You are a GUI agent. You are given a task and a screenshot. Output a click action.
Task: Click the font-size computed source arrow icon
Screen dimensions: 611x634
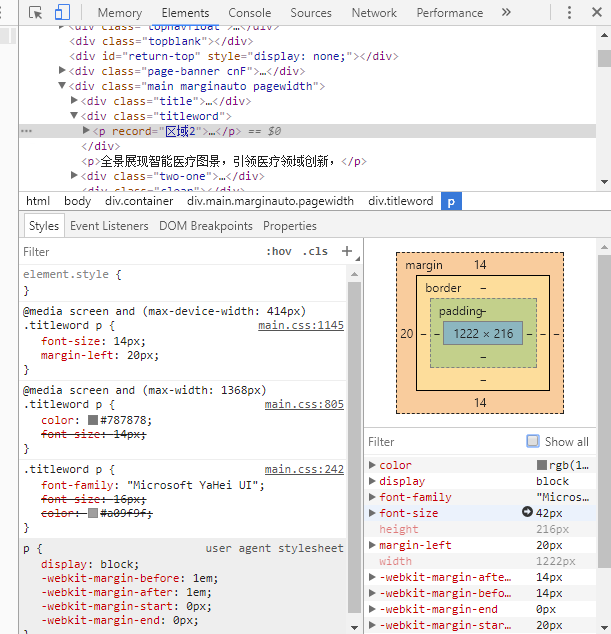527,513
